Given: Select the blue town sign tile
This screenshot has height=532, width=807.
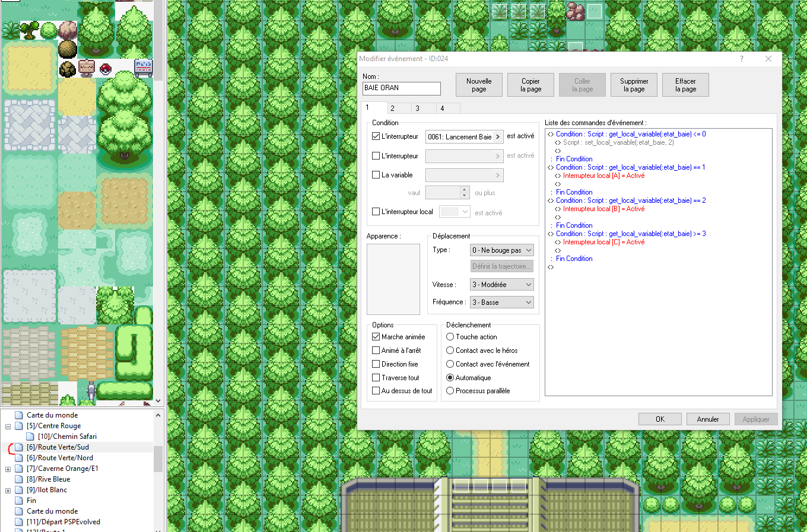Looking at the screenshot, I should pyautogui.click(x=144, y=68).
